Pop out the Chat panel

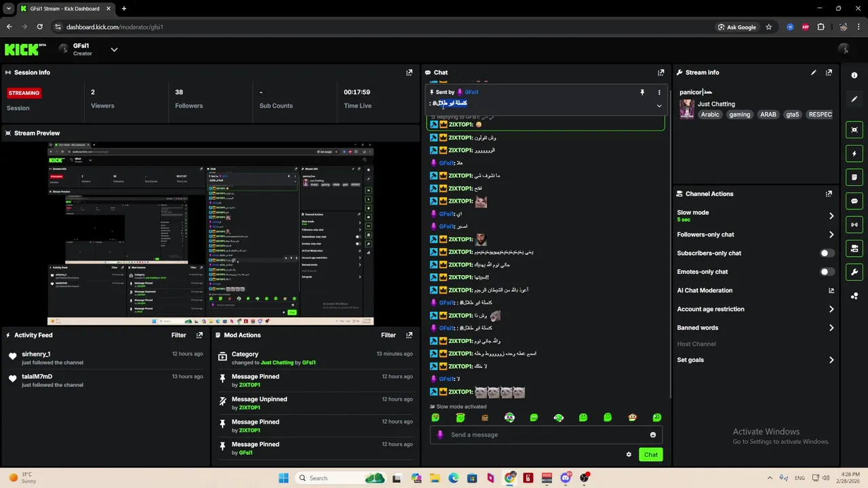coord(660,73)
